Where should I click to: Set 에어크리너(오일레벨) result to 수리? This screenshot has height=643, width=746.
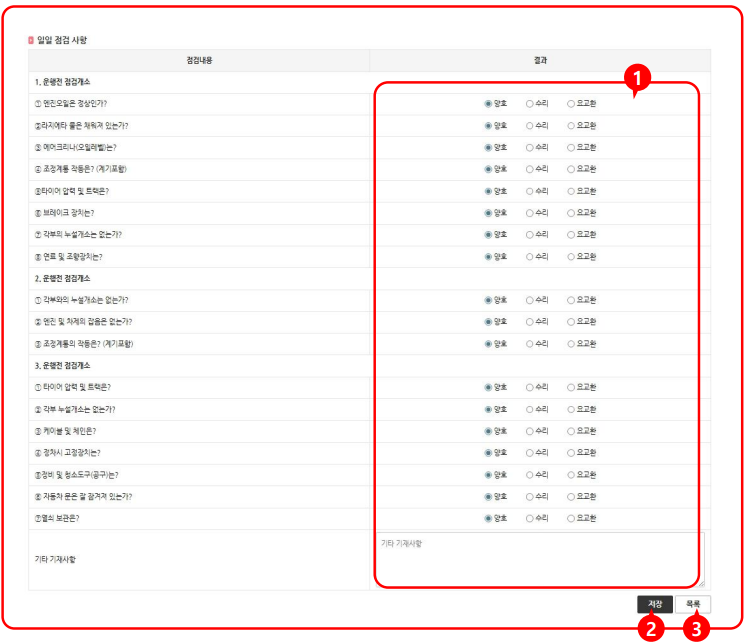[x=530, y=147]
